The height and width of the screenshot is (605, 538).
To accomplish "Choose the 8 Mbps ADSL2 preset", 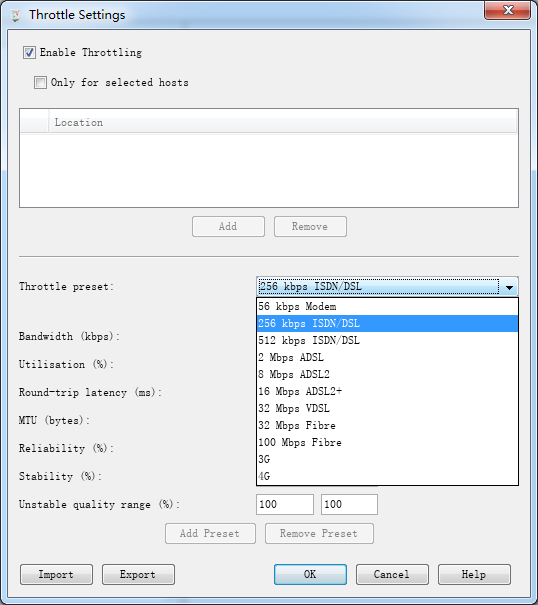I will (x=387, y=374).
